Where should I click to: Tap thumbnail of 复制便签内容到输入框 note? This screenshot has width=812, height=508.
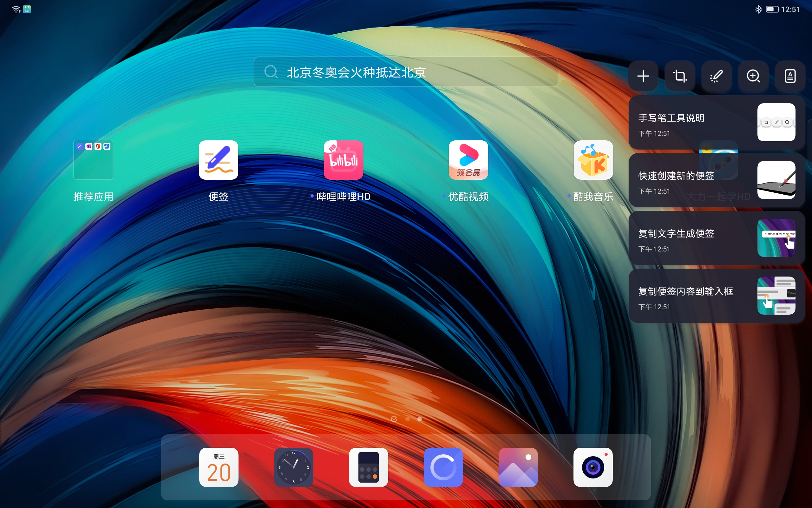pos(776,296)
